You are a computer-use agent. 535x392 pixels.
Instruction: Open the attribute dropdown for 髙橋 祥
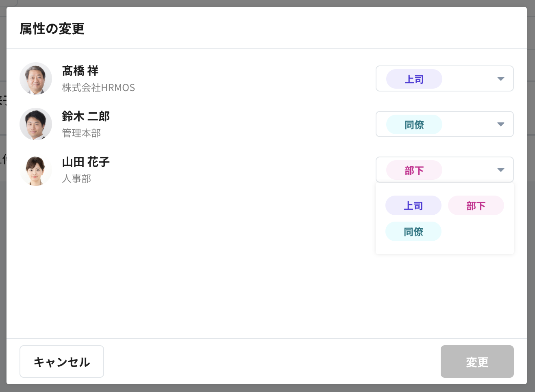click(500, 78)
